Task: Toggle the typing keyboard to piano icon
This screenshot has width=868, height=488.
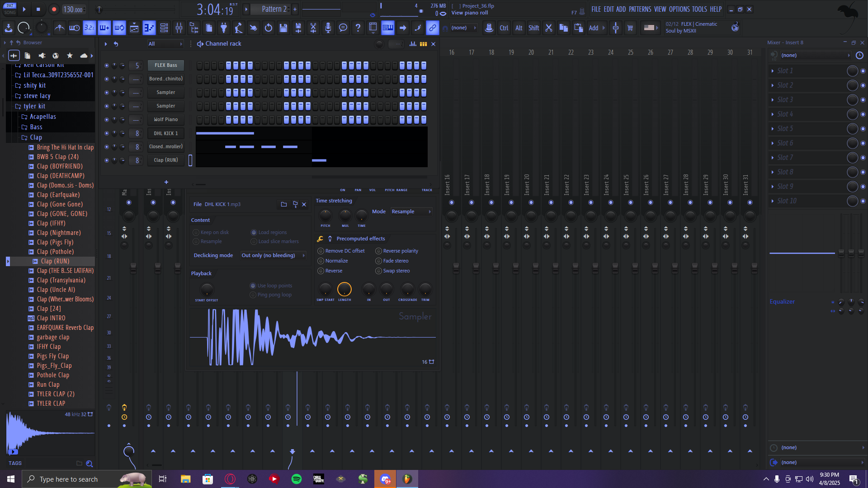Action: [x=388, y=28]
